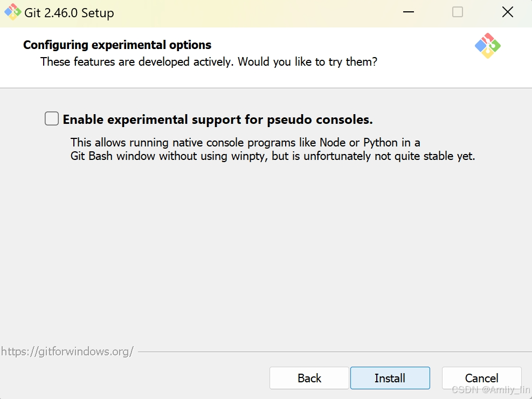Click the 'Enable experimental support for pseudo consoles' label
Image resolution: width=532 pixels, height=399 pixels.
pyautogui.click(x=217, y=120)
